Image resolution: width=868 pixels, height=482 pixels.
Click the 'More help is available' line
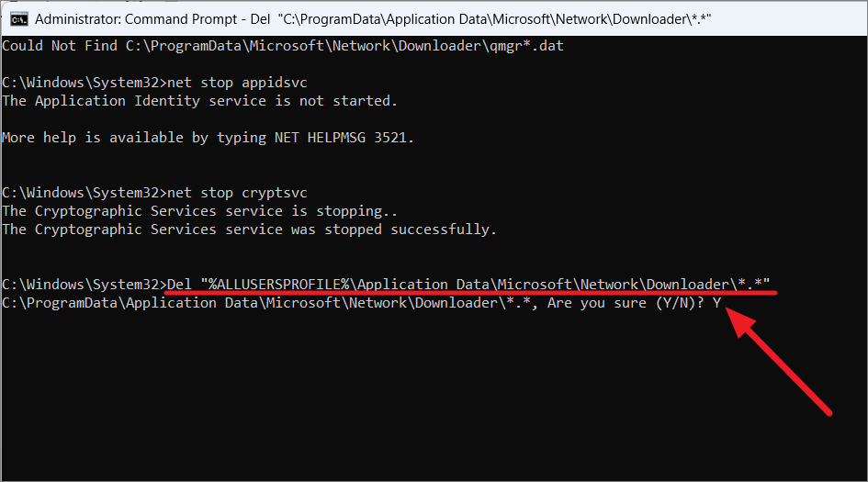pos(209,137)
